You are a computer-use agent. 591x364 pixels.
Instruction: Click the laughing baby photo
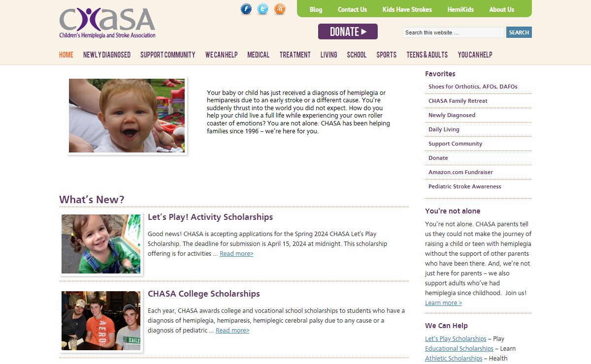pyautogui.click(x=127, y=116)
